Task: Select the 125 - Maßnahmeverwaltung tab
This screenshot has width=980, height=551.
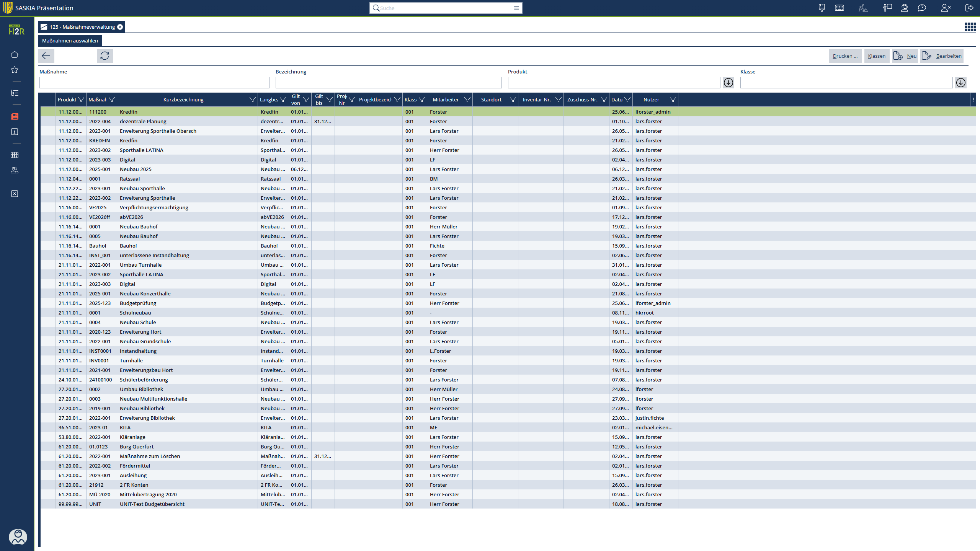Action: (82, 27)
